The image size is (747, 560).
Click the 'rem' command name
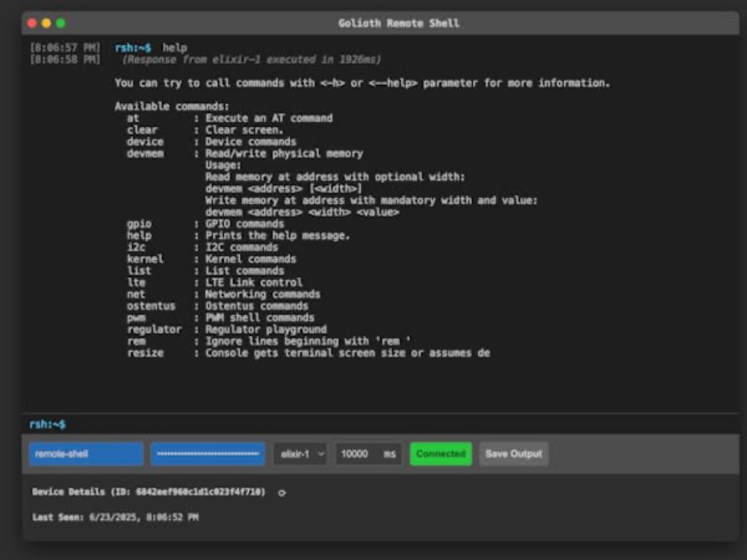(x=136, y=341)
